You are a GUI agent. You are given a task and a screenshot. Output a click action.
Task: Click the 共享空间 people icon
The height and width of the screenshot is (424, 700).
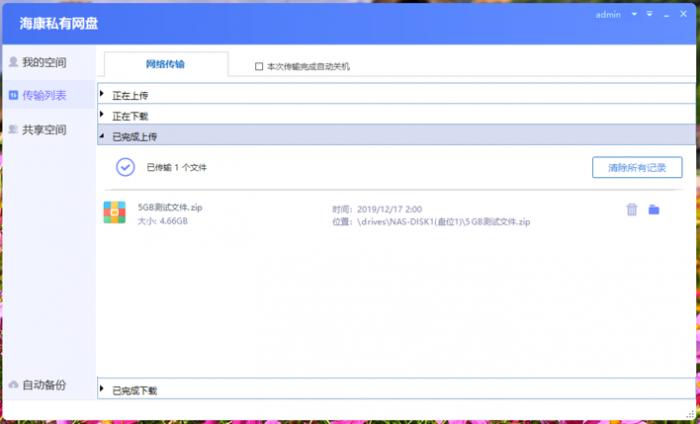tap(13, 129)
